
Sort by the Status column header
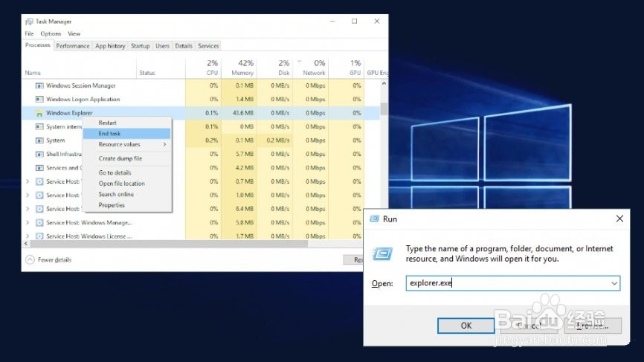[x=161, y=68]
